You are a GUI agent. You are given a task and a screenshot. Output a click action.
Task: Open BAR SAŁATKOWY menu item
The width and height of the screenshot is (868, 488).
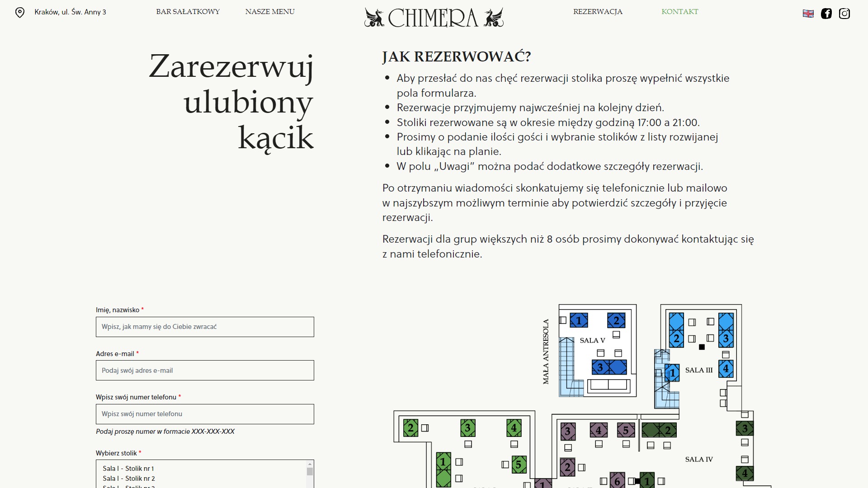[188, 12]
